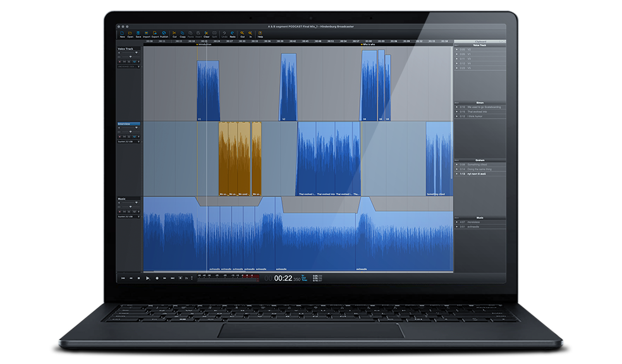Select the Graham clipboard group header
This screenshot has width=622, height=364.
[x=479, y=161]
